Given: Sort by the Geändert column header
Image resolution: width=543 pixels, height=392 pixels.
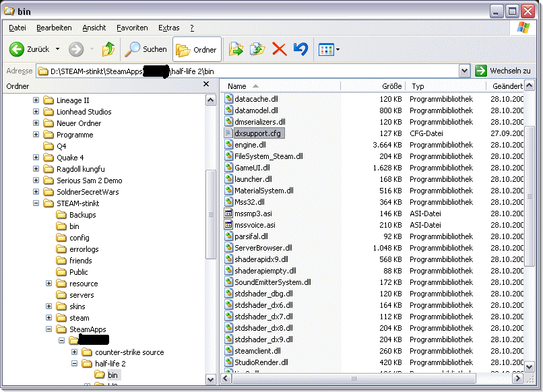Looking at the screenshot, I should click(x=506, y=86).
